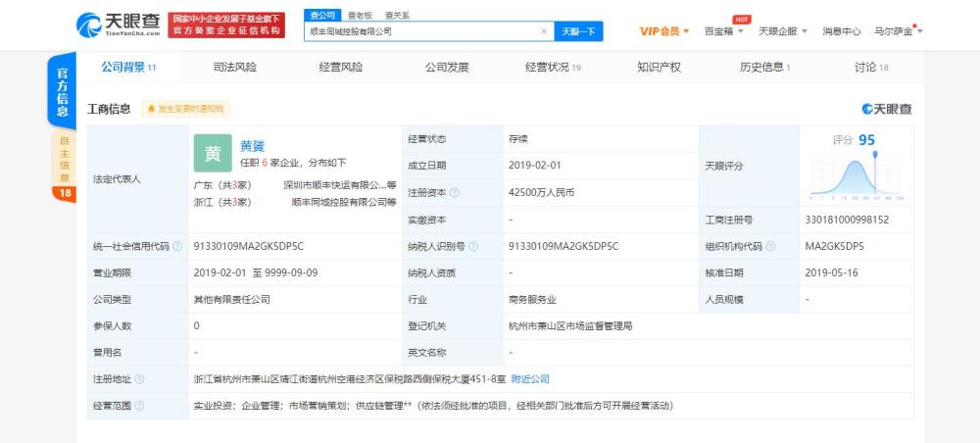Image resolution: width=980 pixels, height=443 pixels.
Task: Click the orange 6 companies count link
Action: click(x=265, y=163)
